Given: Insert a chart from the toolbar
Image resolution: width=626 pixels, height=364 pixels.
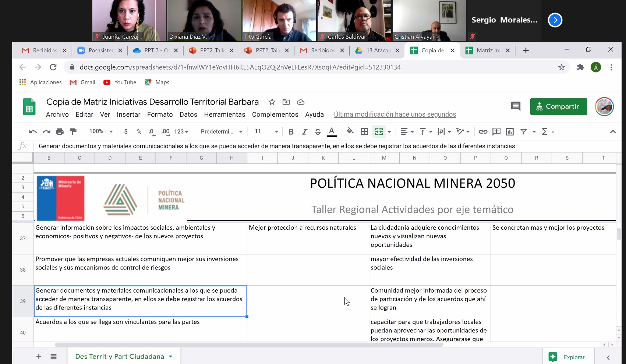Looking at the screenshot, I should (x=510, y=131).
